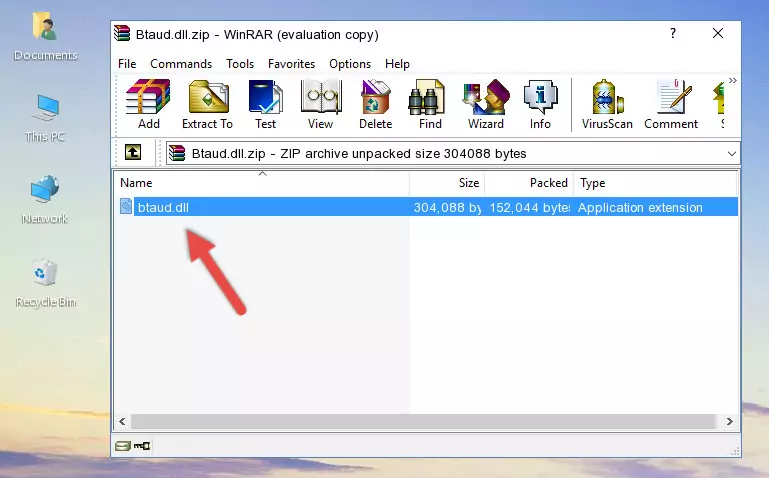Select the btaud.dll file row
Screen dimensions: 769x478
tap(428, 207)
